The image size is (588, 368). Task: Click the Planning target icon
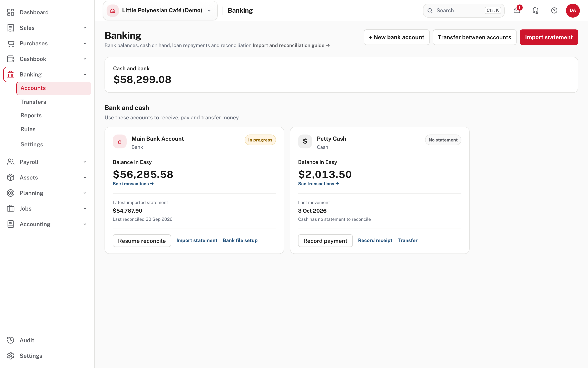10,193
